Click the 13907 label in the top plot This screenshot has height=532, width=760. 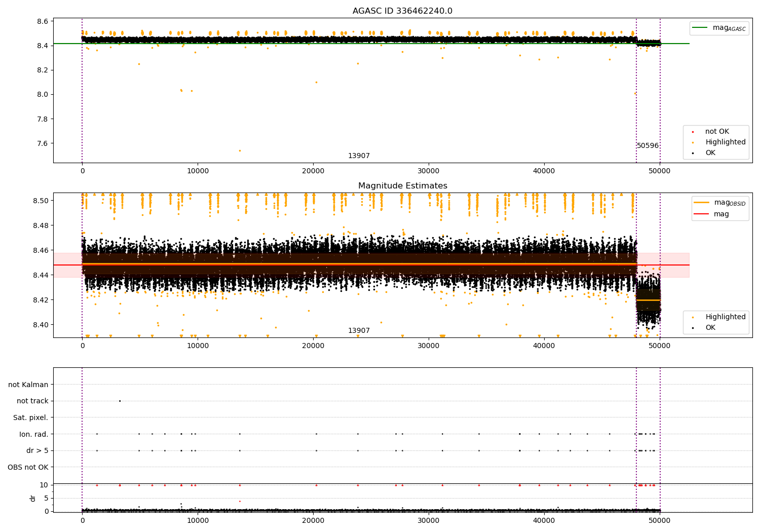359,156
